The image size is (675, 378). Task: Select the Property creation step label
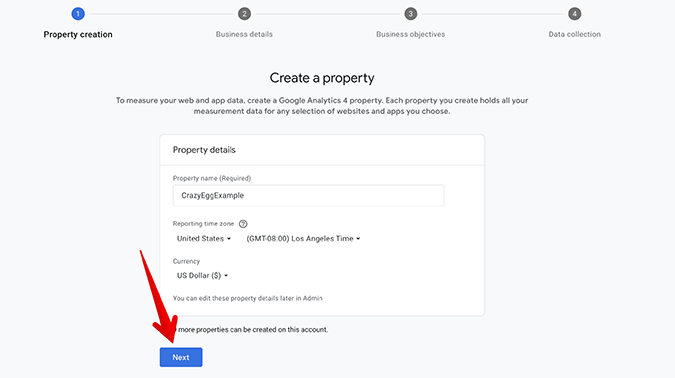[78, 34]
